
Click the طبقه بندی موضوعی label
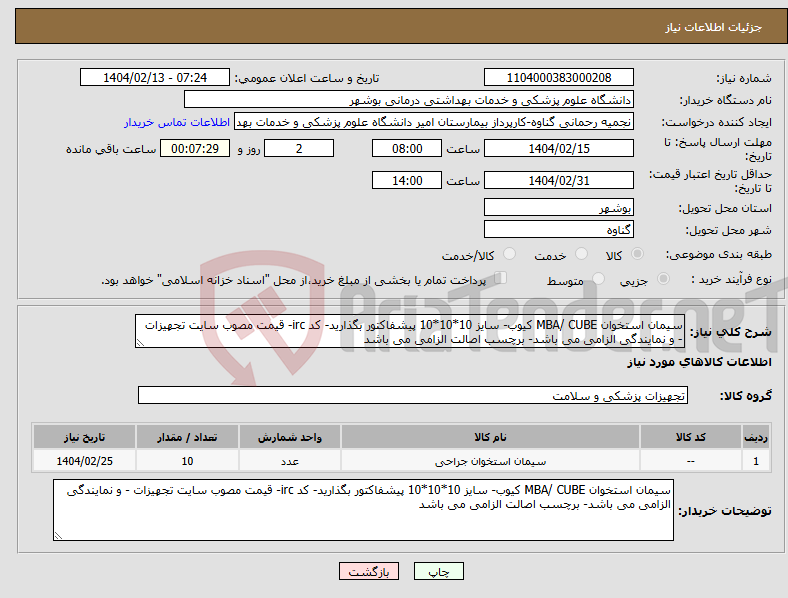[719, 255]
